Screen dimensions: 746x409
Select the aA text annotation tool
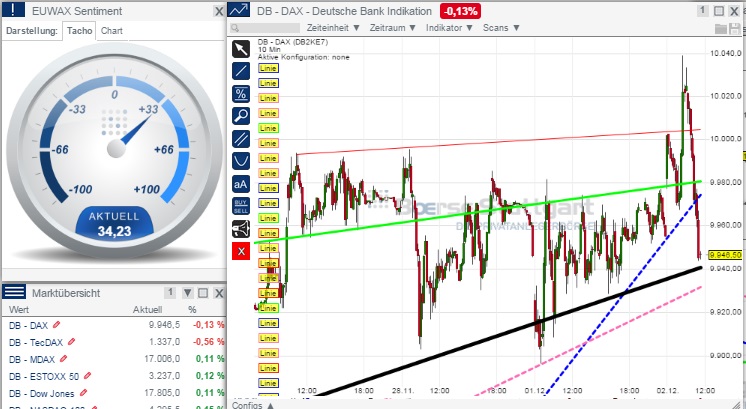pyautogui.click(x=241, y=184)
